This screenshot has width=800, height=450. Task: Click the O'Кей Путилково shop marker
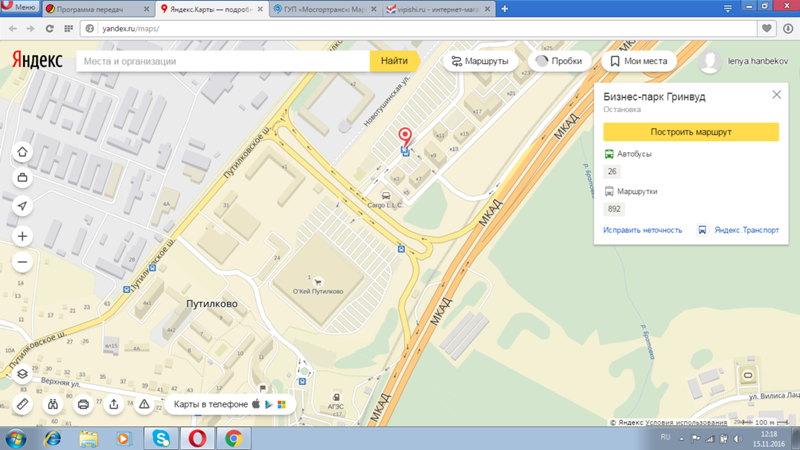(318, 282)
